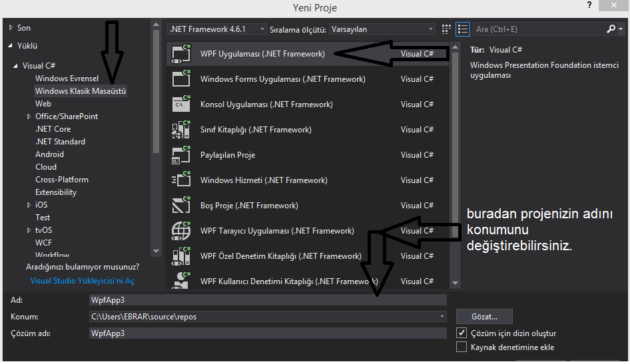Open the help question mark button
Viewport: 630px width, 364px height.
pos(589,5)
